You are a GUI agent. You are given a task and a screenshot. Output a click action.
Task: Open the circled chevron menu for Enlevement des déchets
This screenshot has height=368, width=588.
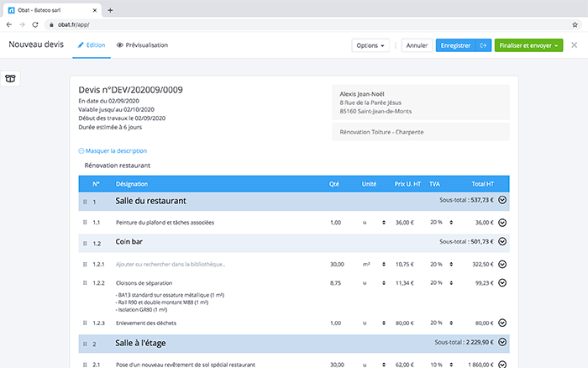click(502, 323)
